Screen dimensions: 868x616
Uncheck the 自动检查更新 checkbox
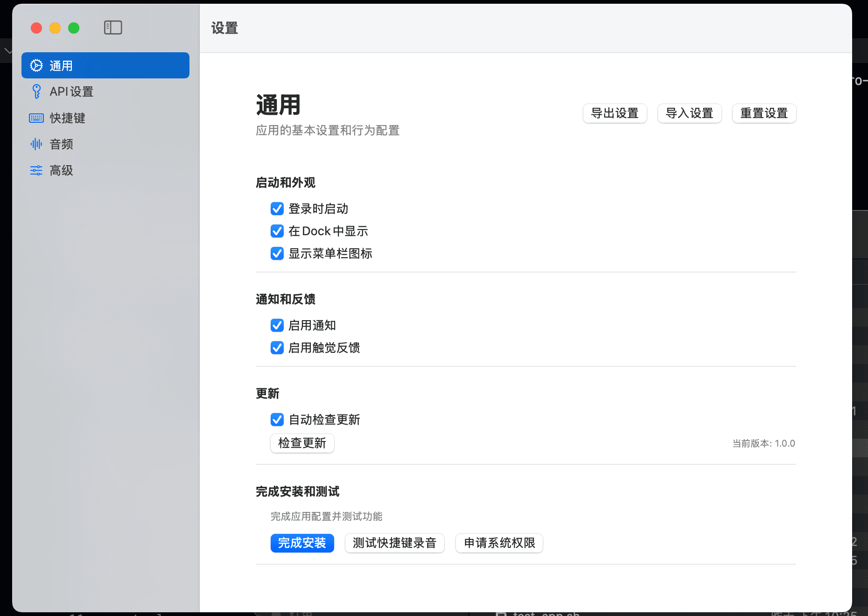point(277,420)
